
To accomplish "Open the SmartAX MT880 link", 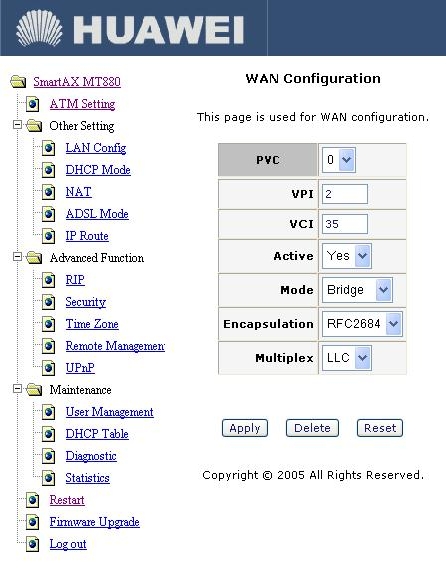I will [x=77, y=81].
